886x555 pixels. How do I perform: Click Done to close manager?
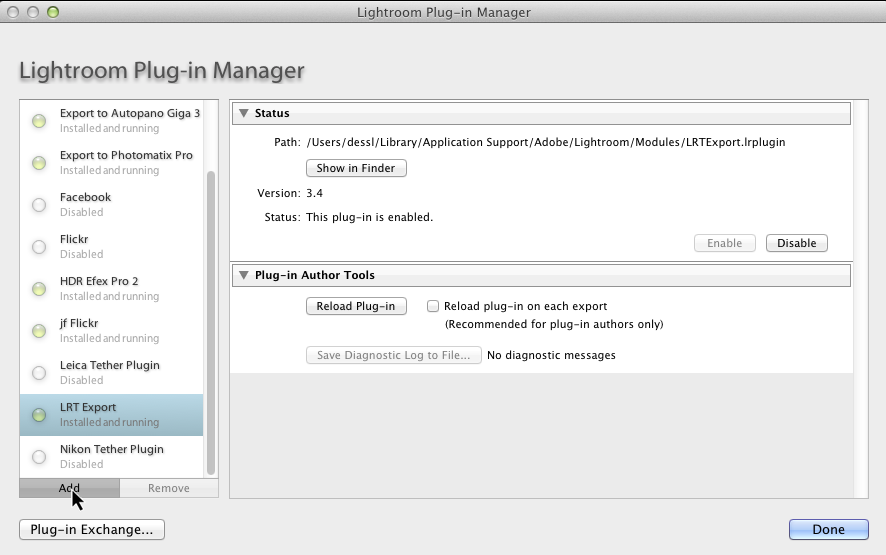[x=828, y=530]
